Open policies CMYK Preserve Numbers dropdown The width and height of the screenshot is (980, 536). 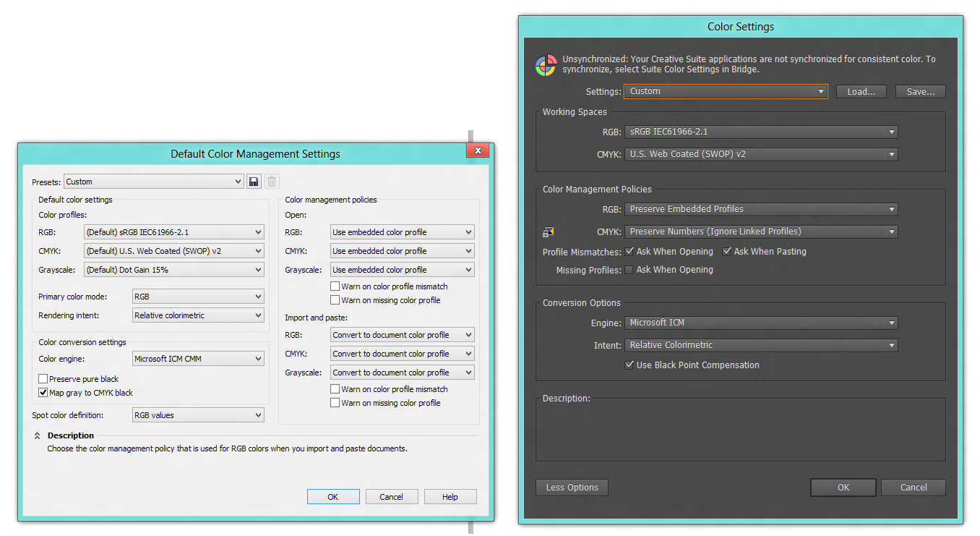(x=761, y=231)
